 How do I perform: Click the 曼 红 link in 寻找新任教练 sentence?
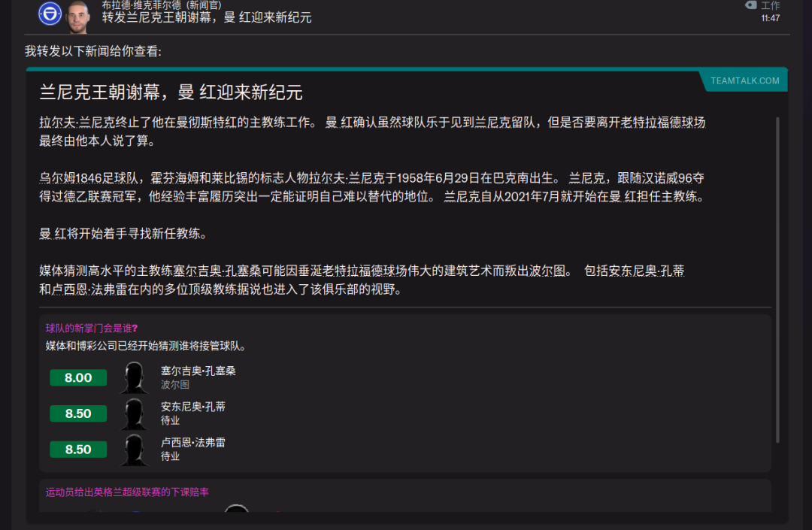(x=52, y=234)
